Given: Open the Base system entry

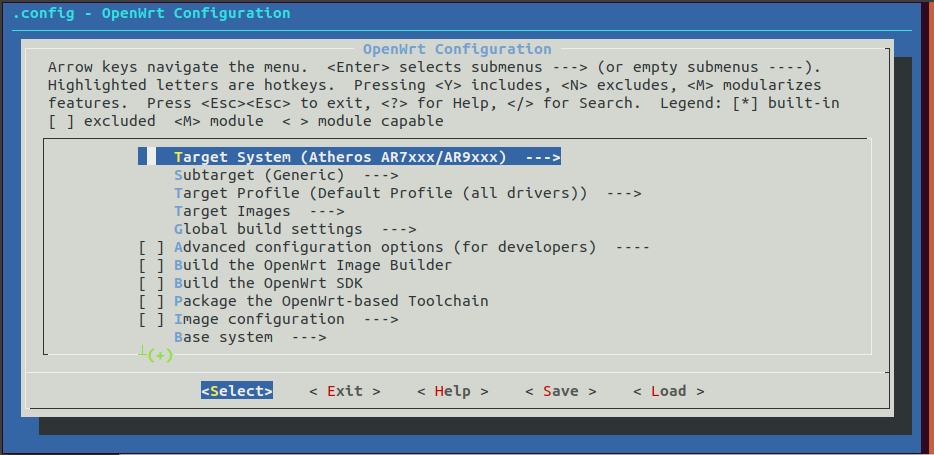Looking at the screenshot, I should [x=250, y=337].
